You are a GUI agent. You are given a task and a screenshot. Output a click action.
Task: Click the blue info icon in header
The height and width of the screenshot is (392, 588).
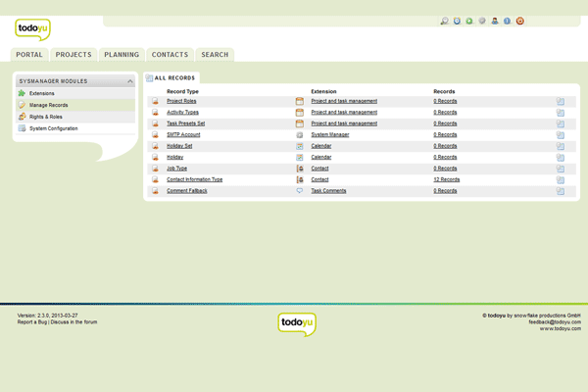coord(507,21)
